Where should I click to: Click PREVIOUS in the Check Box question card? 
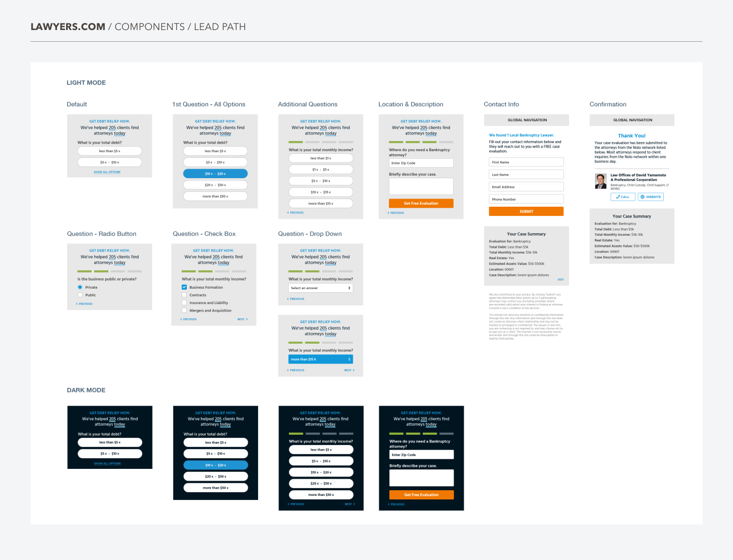pyautogui.click(x=188, y=319)
